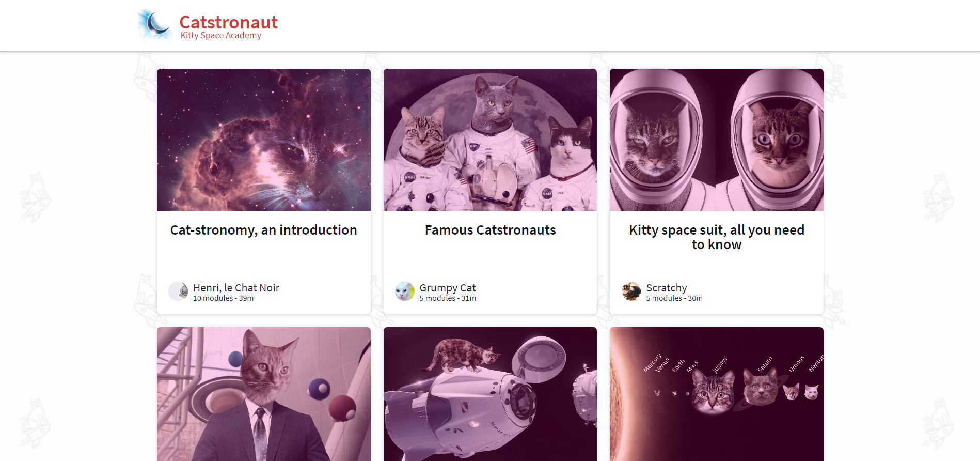This screenshot has height=461, width=980.
Task: Click the Scratchy author name
Action: click(x=666, y=287)
